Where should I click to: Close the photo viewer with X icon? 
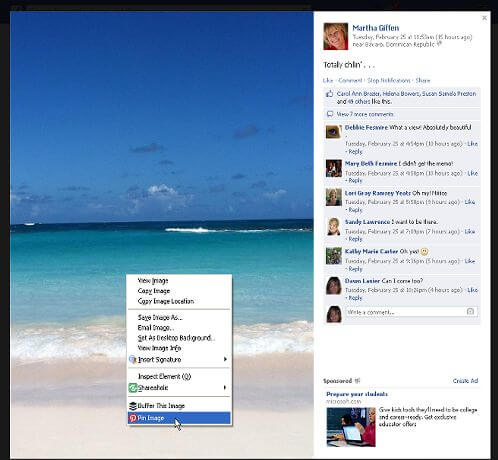(485, 18)
